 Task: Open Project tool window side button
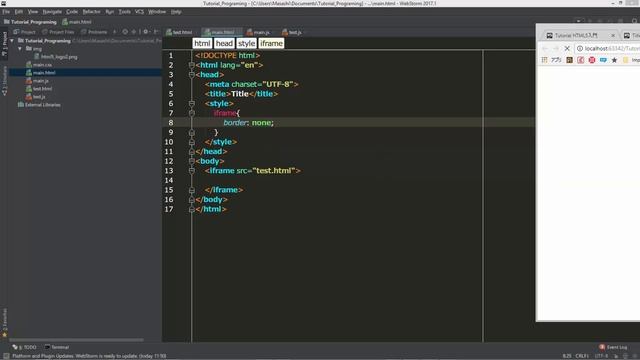pos(4,44)
